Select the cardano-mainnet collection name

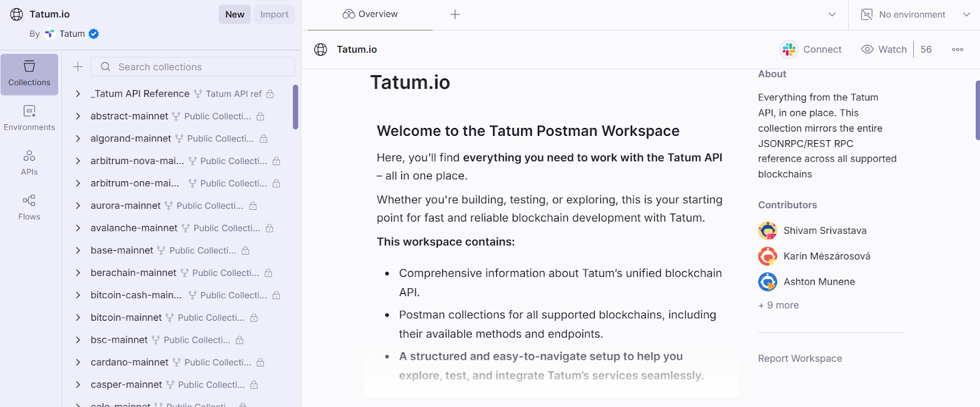[129, 362]
